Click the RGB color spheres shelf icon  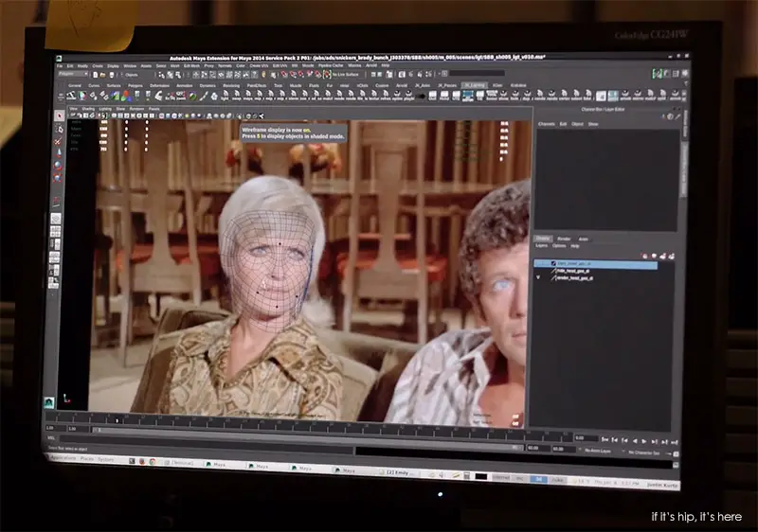coord(126,96)
